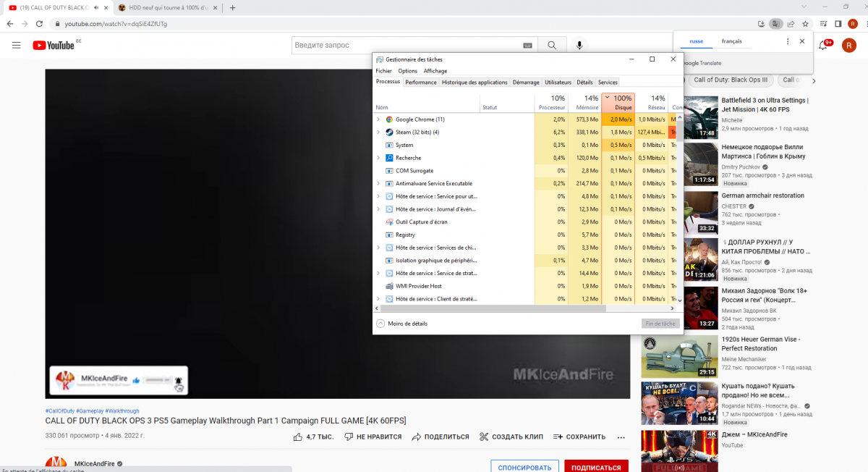Click Chrome's back arrow
Screen dimensions: 868x472
pos(9,23)
